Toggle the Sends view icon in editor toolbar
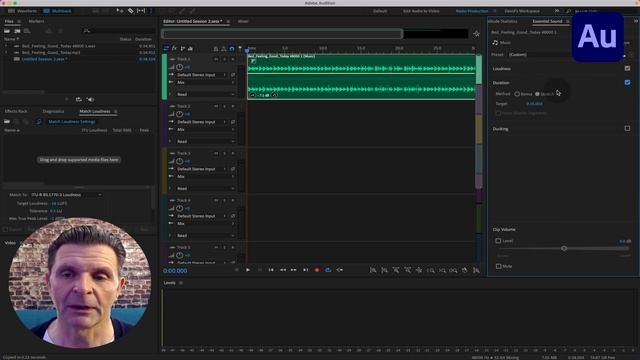Screen dimensions: 640x360 tap(182, 49)
